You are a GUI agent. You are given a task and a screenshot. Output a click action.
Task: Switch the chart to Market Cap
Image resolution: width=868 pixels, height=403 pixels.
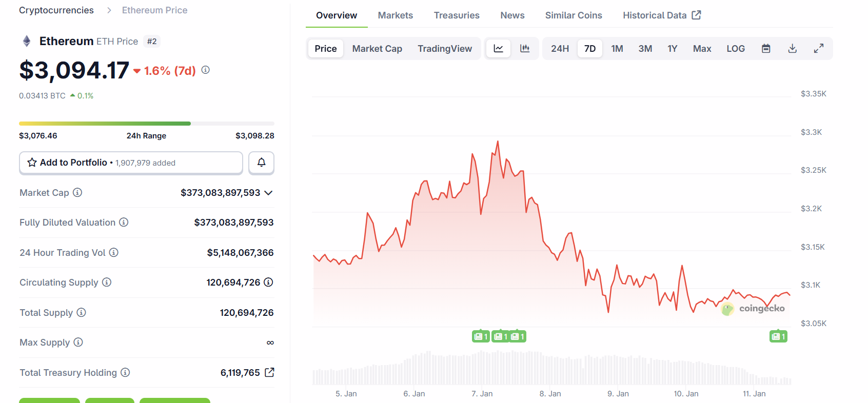click(x=377, y=49)
